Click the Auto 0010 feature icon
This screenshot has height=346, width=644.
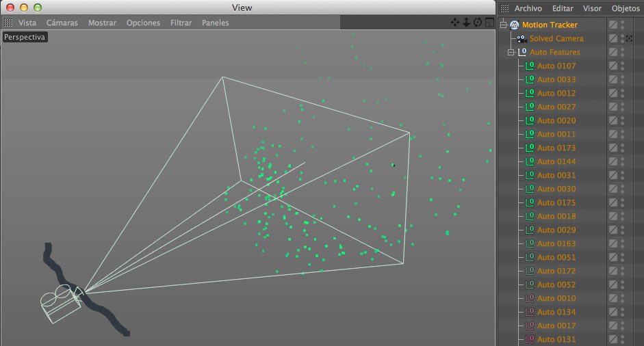pyautogui.click(x=530, y=298)
